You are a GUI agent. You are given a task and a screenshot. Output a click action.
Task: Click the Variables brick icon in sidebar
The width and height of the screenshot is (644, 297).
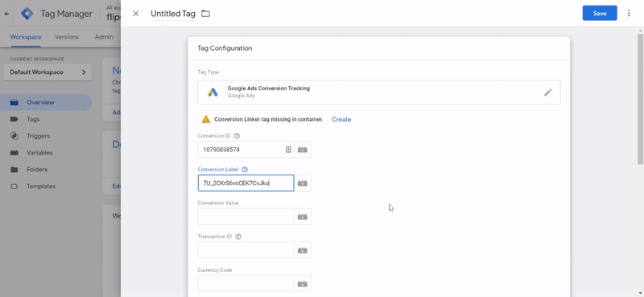point(14,153)
